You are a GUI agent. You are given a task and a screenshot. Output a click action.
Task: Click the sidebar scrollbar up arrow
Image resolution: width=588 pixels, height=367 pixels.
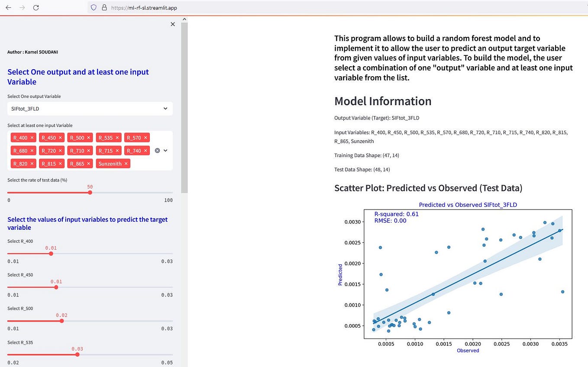(x=184, y=19)
